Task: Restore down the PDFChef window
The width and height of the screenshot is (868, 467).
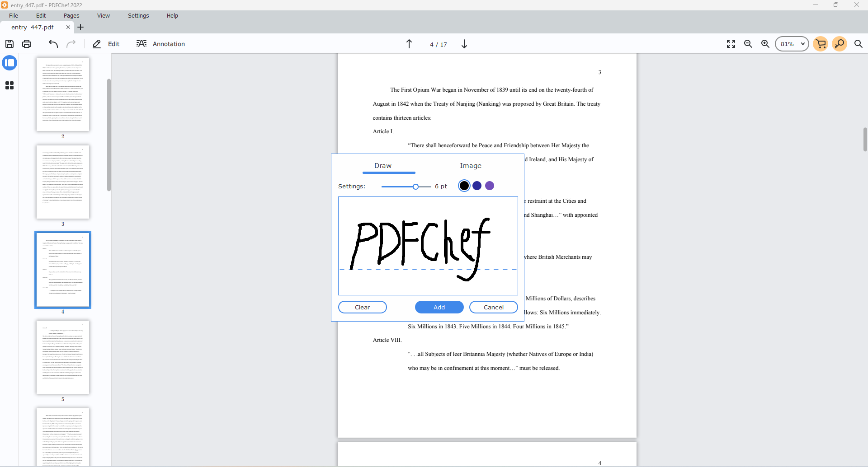Action: [836, 5]
